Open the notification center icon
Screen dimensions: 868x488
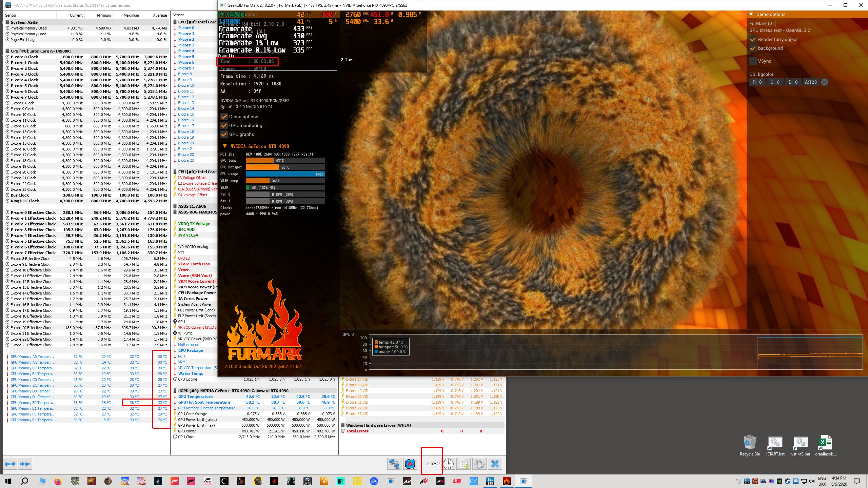pyautogui.click(x=857, y=481)
